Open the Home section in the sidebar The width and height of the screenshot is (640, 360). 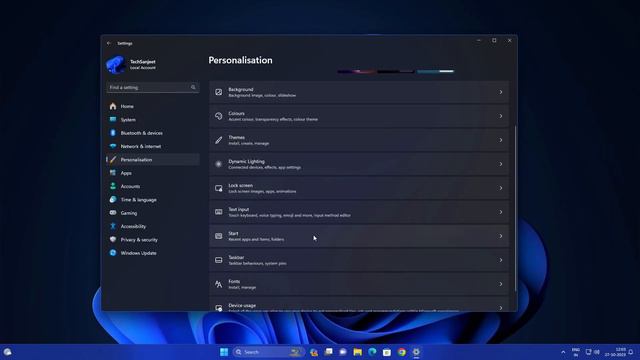click(153, 106)
